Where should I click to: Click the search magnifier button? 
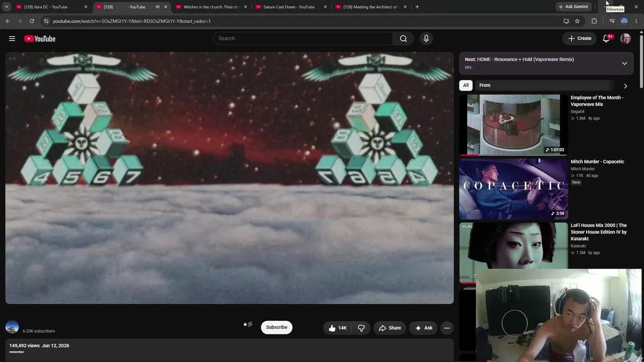404,39
